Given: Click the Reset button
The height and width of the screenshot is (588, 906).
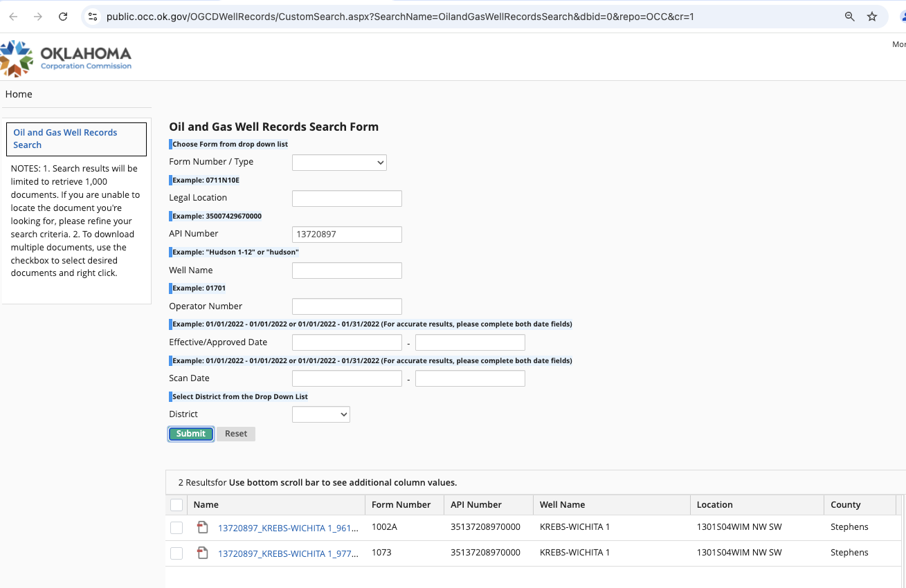Looking at the screenshot, I should [236, 434].
